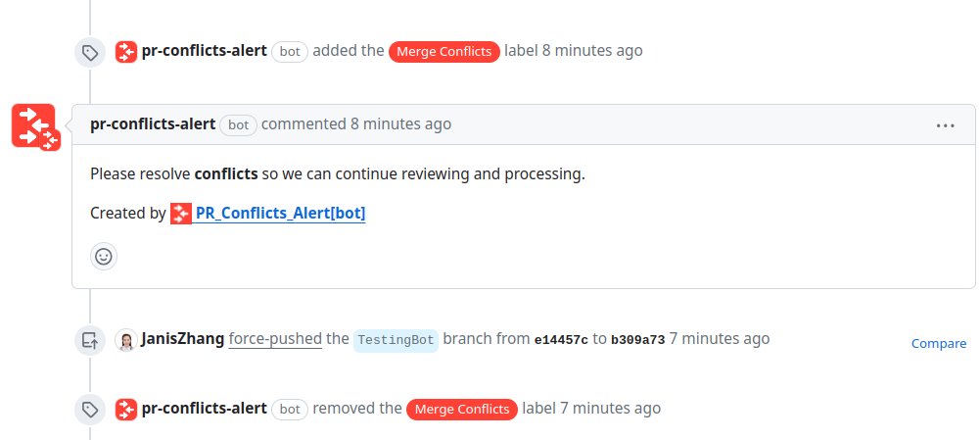Click the Merge Conflicts label in the added event
Screen dimensions: 980x440
(444, 52)
